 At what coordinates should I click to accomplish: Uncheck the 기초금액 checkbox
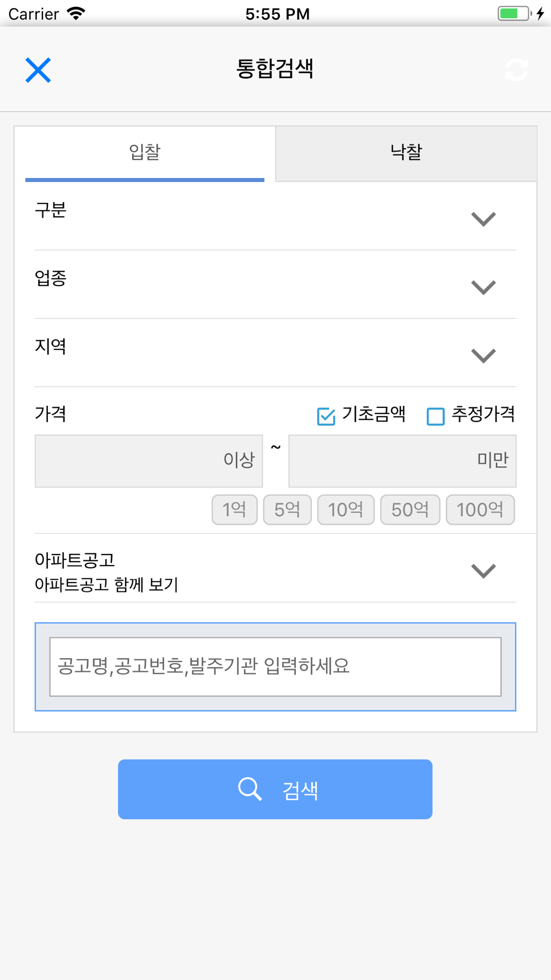click(x=326, y=416)
